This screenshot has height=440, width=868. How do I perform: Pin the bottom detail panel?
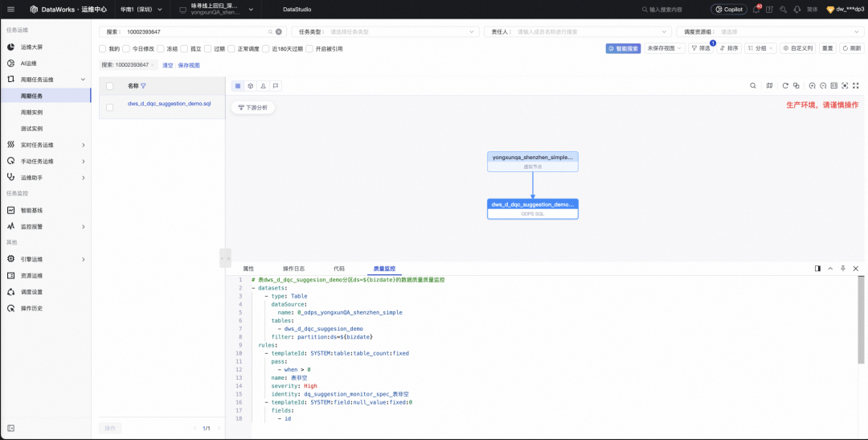coord(842,268)
